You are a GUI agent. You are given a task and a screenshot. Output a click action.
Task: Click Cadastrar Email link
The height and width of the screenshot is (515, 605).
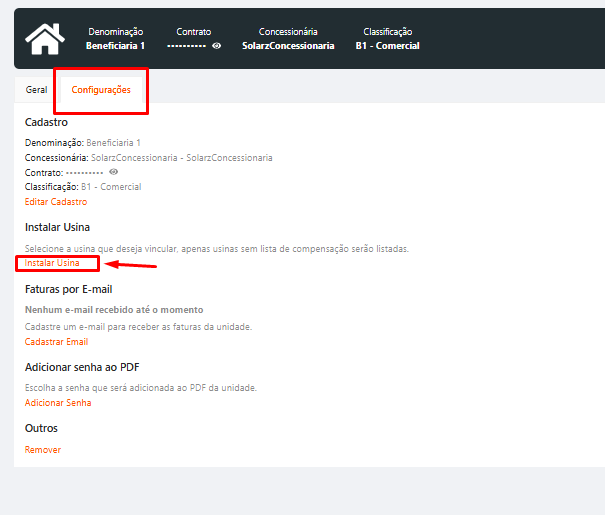point(56,342)
